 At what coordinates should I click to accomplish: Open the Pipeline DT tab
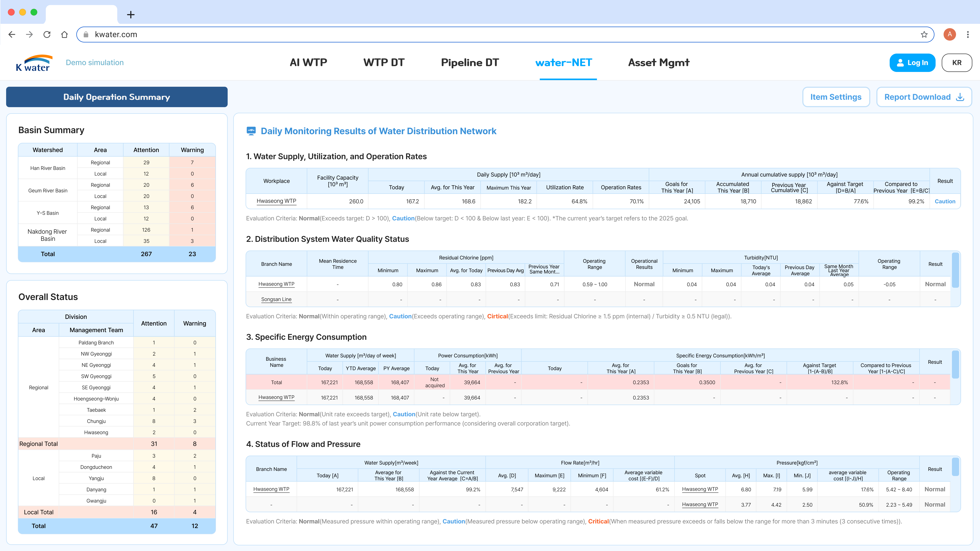[x=470, y=63]
